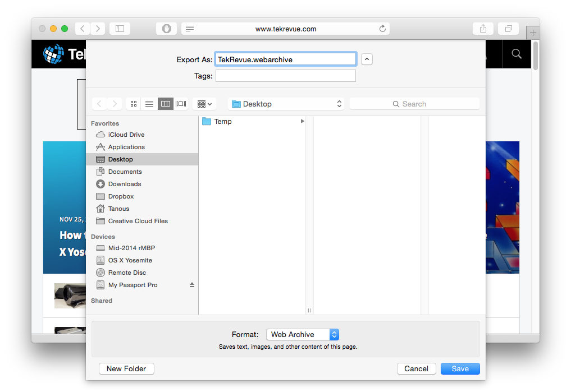Click the shield extension icon in toolbar
Image resolution: width=571 pixels, height=392 pixels.
[166, 29]
